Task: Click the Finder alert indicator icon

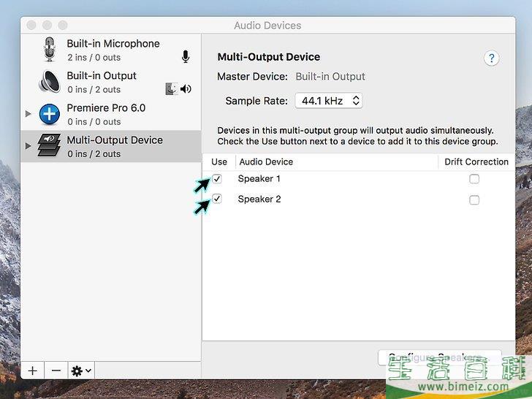Action: [172, 89]
